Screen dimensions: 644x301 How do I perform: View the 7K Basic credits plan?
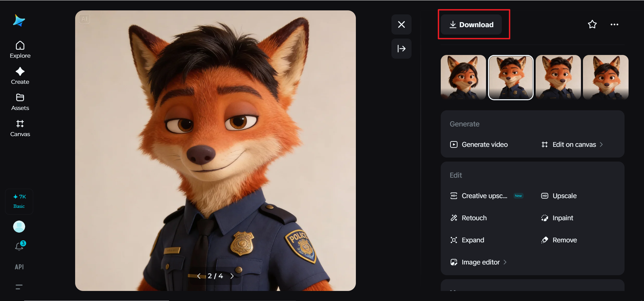coord(19,201)
